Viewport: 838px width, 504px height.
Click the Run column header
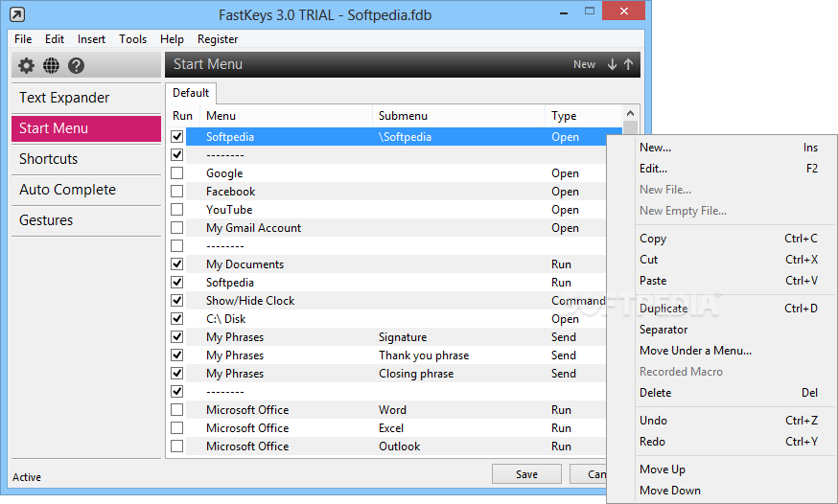pyautogui.click(x=183, y=116)
